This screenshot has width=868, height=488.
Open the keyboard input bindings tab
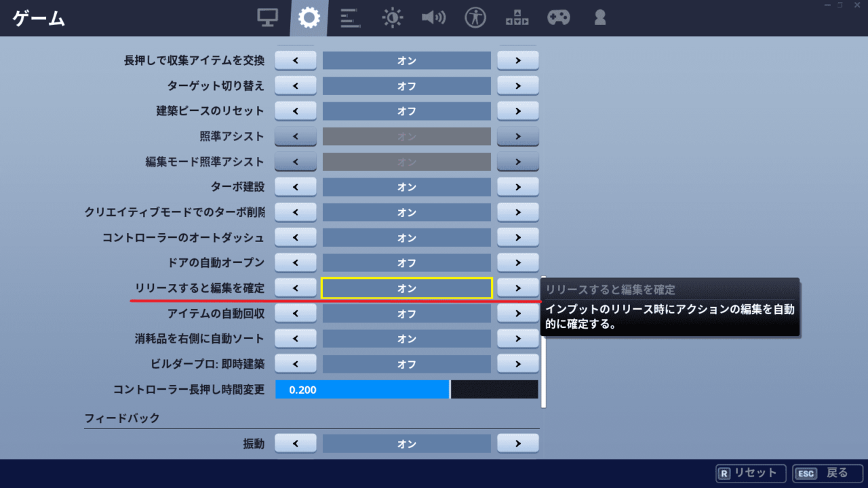517,18
